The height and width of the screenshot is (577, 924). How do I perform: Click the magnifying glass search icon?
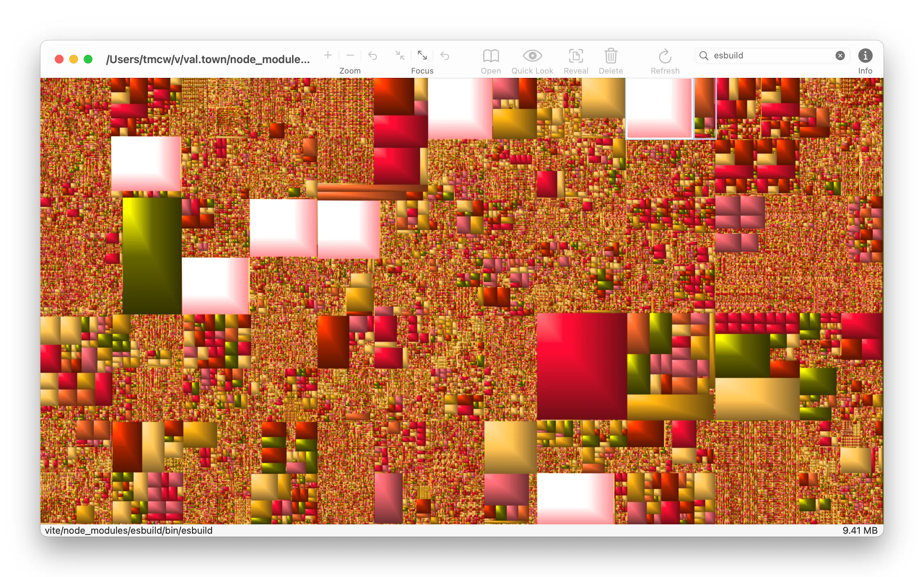click(704, 56)
